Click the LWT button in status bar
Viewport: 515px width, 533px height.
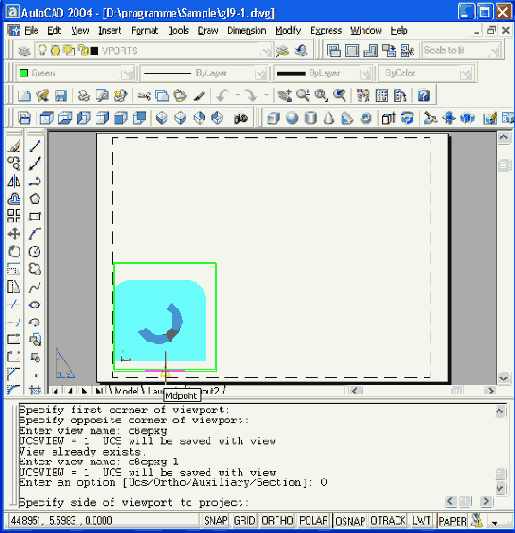pos(422,520)
